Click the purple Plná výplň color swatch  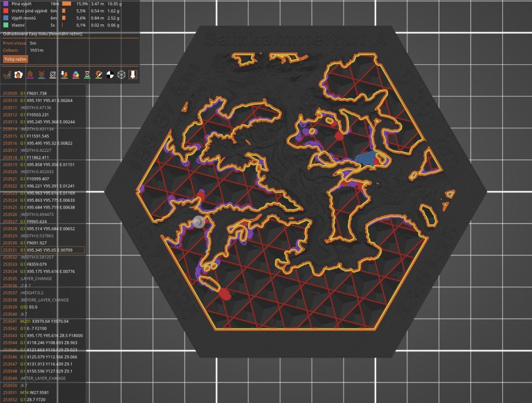[x=5, y=4]
